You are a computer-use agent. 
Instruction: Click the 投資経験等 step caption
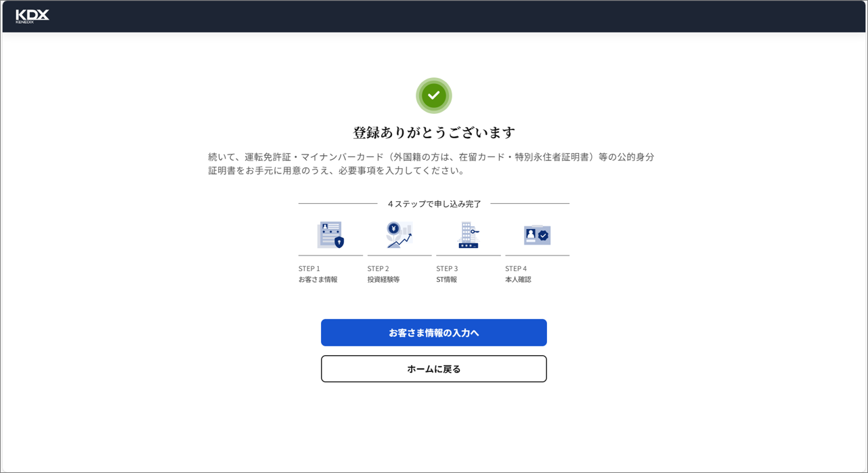coord(384,279)
